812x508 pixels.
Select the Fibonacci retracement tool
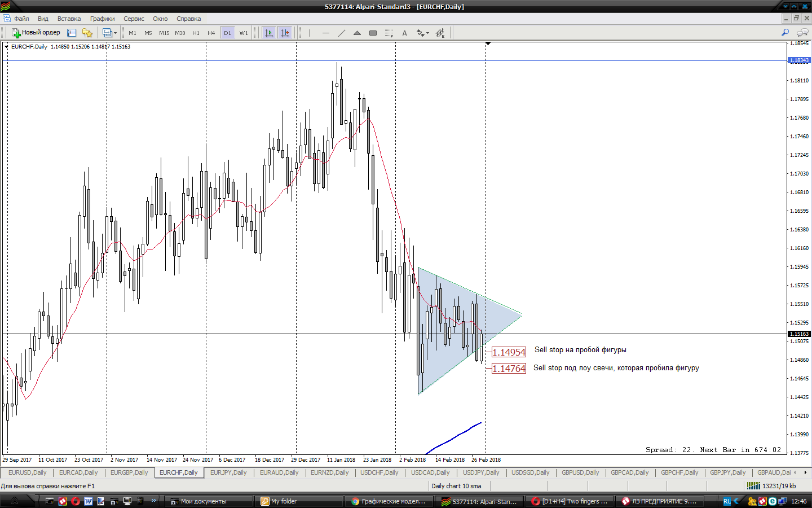coord(389,33)
